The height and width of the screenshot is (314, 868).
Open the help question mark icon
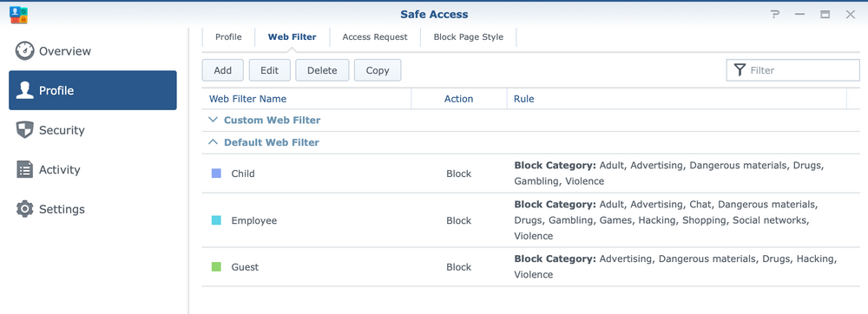pos(775,15)
